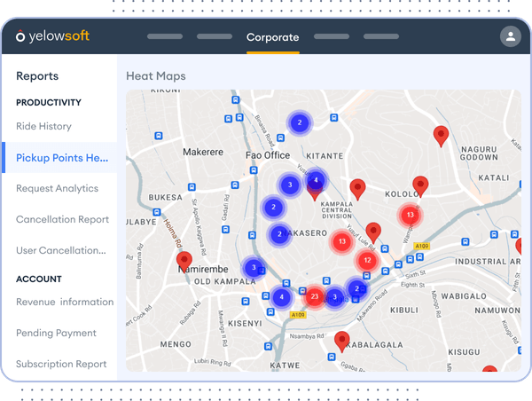Click the blue 3 cluster right of 23
The height and width of the screenshot is (401, 532).
coord(334,297)
